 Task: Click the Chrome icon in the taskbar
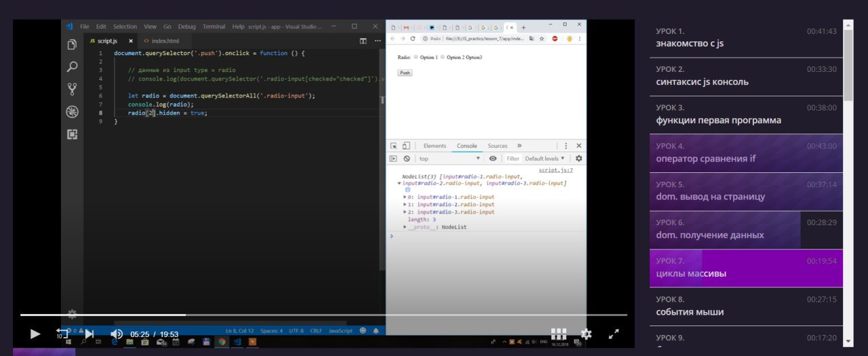[x=221, y=342]
